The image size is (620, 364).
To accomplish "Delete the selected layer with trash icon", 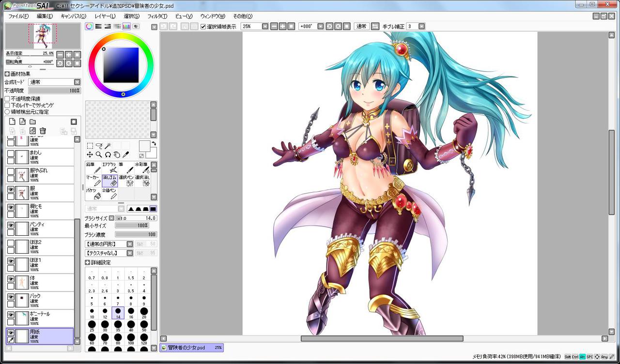I will (43, 131).
